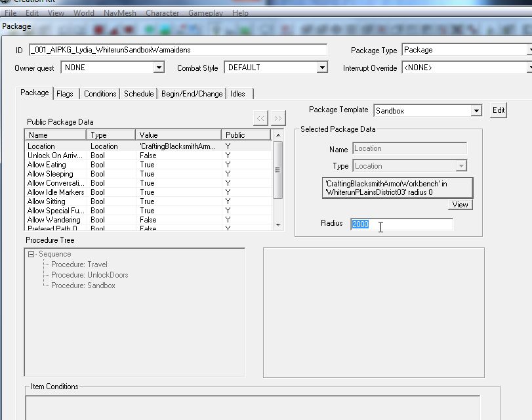The width and height of the screenshot is (532, 420).
Task: Select the Location row in package data
Action: 149,146
